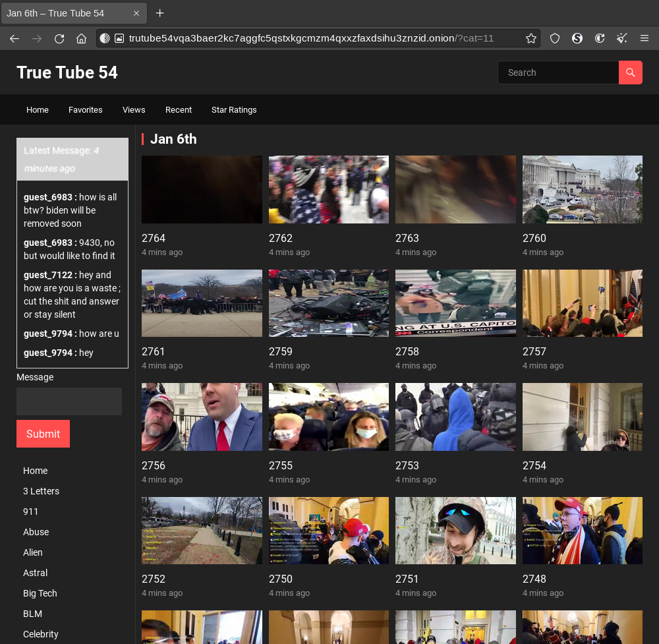Click the video title 2751
This screenshot has height=644, width=659.
click(407, 579)
